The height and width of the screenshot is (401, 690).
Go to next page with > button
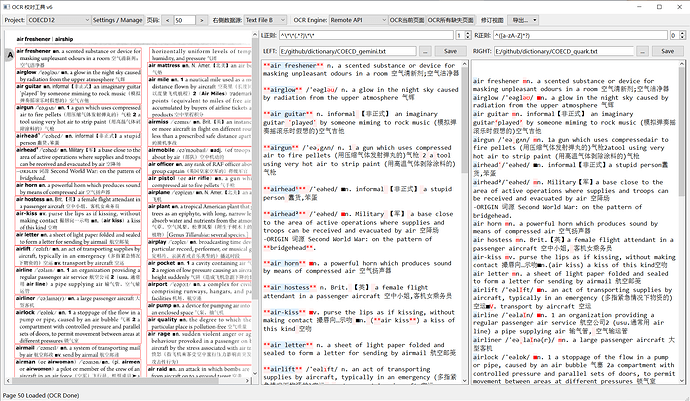coord(203,20)
